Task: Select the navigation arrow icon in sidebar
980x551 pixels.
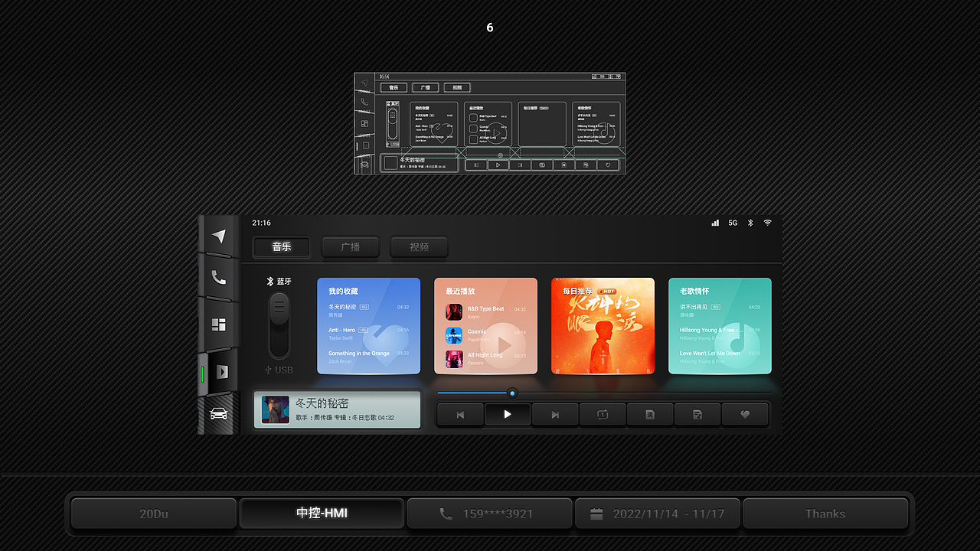Action: click(219, 235)
